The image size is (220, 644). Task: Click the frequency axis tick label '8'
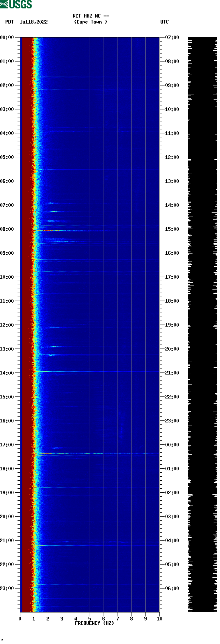click(132, 619)
